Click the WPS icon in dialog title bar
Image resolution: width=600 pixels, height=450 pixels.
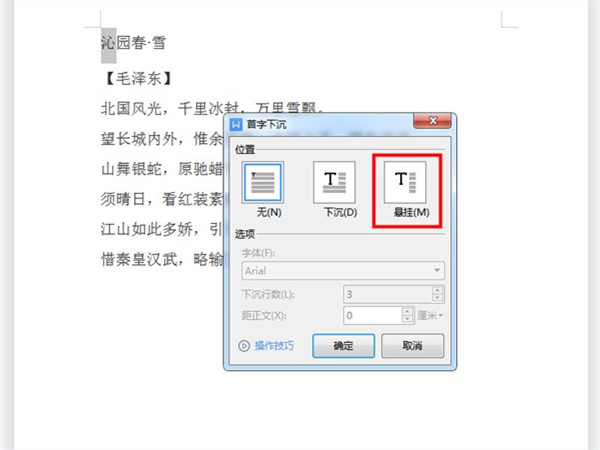(x=236, y=124)
